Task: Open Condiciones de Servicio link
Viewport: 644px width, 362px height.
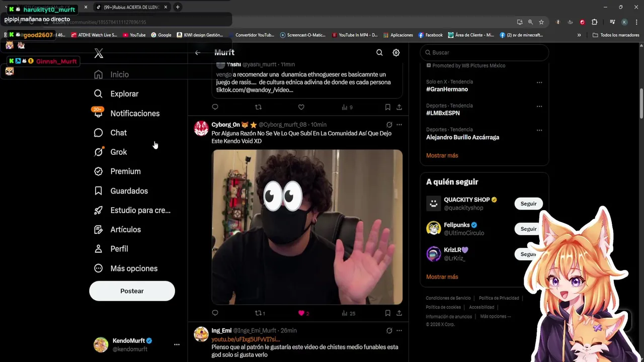Action: 448,298
